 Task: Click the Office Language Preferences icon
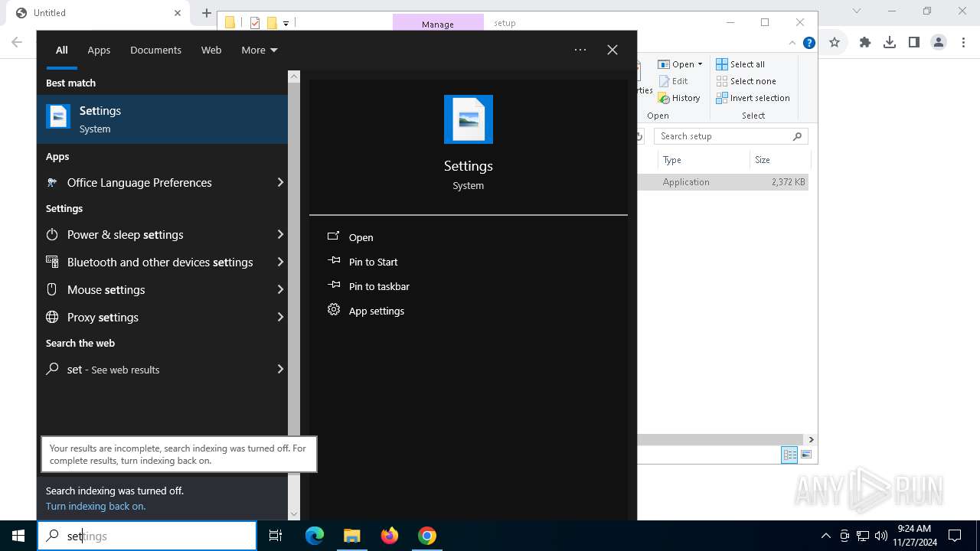tap(52, 182)
